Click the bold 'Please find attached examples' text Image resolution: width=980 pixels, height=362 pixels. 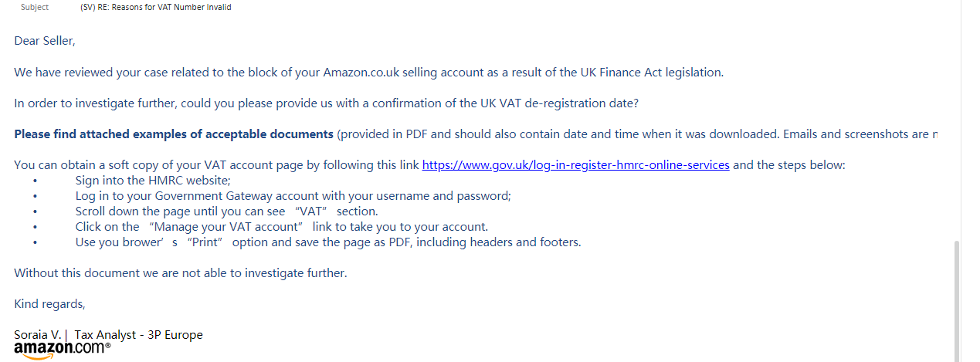click(174, 134)
